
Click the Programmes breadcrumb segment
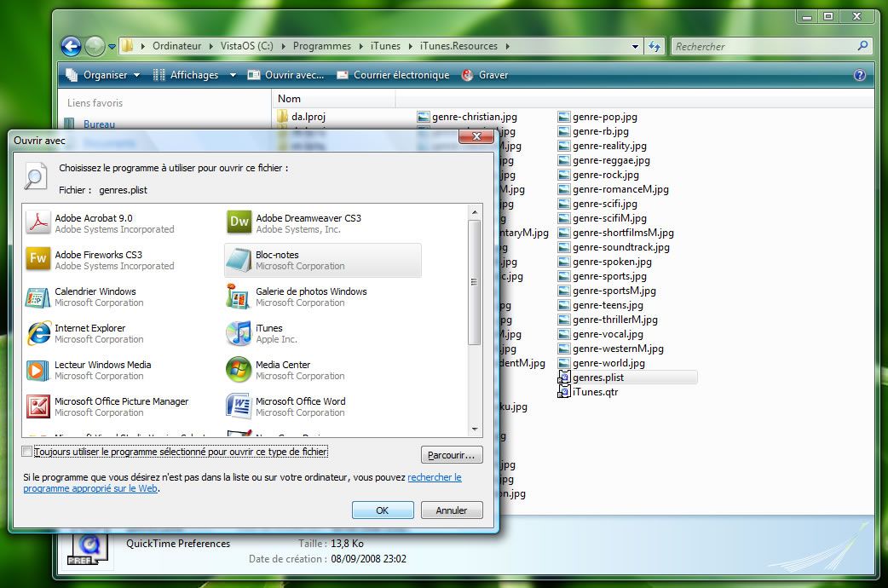321,46
